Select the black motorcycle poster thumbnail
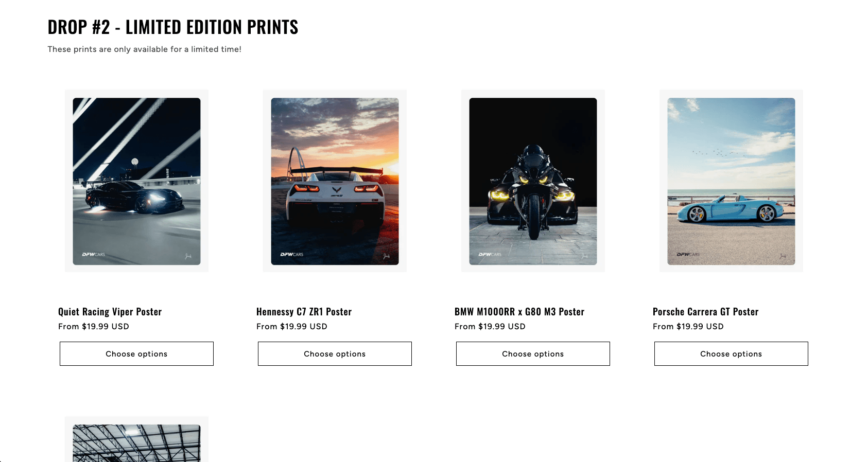The width and height of the screenshot is (868, 462). [x=532, y=181]
